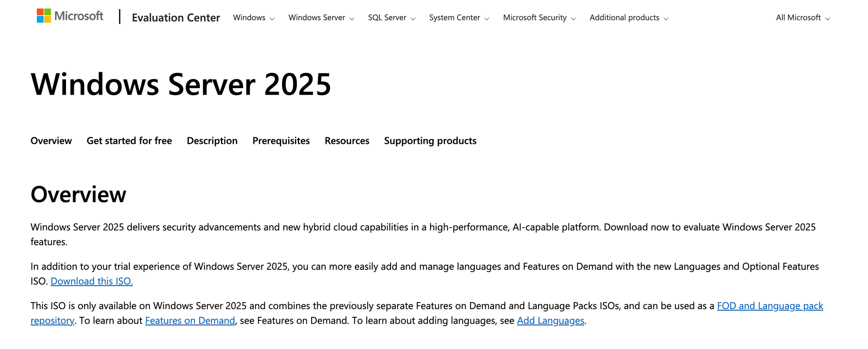Expand the Windows Server dropdown menu
The image size is (868, 349).
point(321,18)
